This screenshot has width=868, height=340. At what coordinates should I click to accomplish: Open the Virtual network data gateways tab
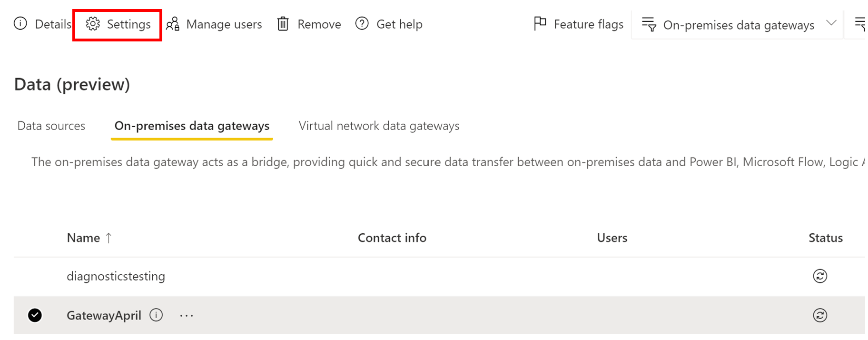[x=378, y=126]
